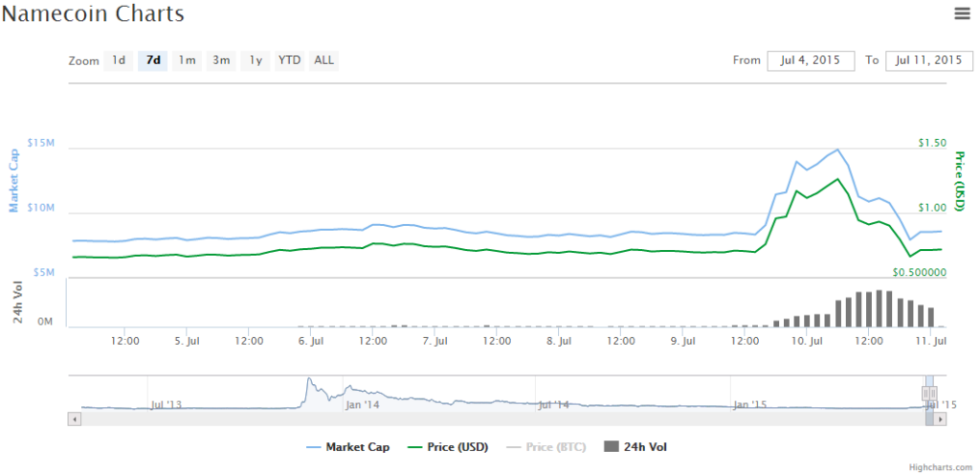
Task: Edit the To date field
Action: tap(928, 60)
